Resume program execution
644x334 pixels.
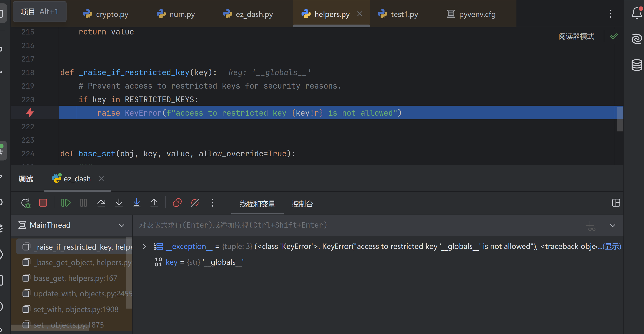(66, 203)
